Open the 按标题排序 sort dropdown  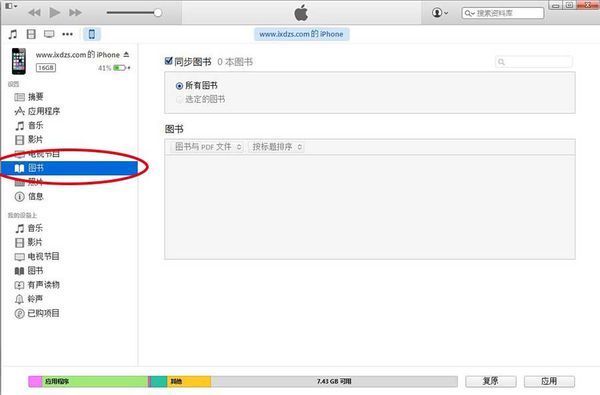(x=276, y=147)
